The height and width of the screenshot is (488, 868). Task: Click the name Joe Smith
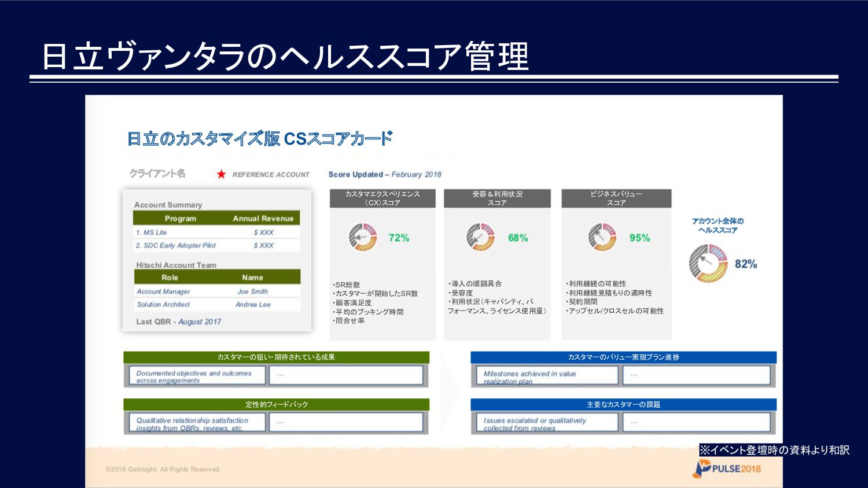(x=252, y=292)
